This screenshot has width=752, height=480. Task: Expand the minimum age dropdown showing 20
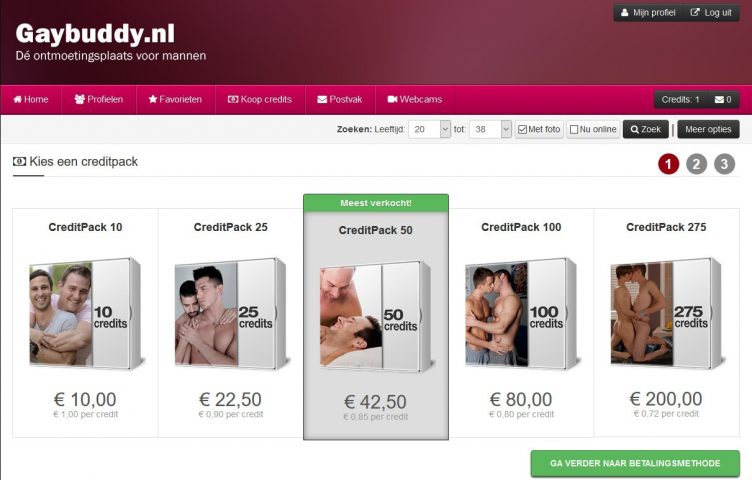point(430,129)
